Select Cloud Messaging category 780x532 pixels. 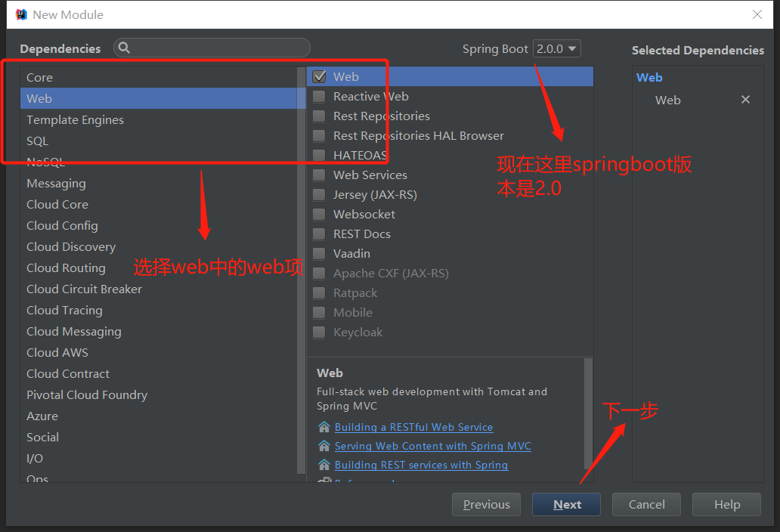click(158, 331)
